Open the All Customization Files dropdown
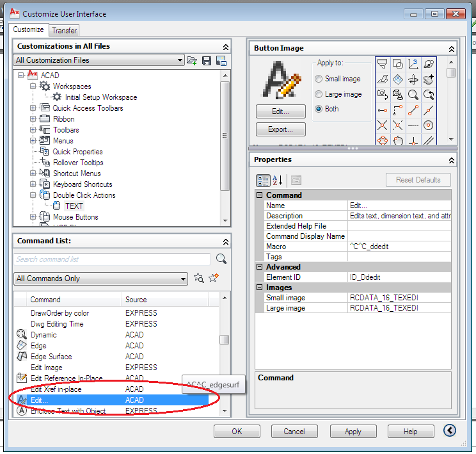 99,60
